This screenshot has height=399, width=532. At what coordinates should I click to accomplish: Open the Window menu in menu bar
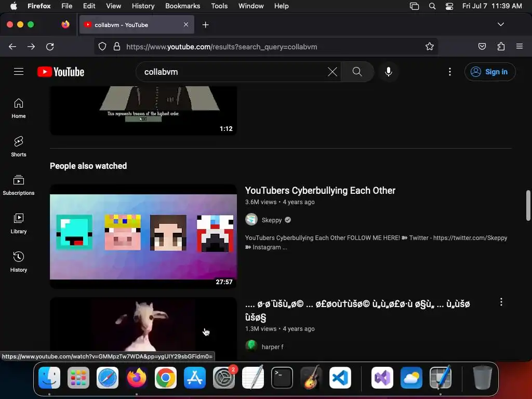[251, 6]
